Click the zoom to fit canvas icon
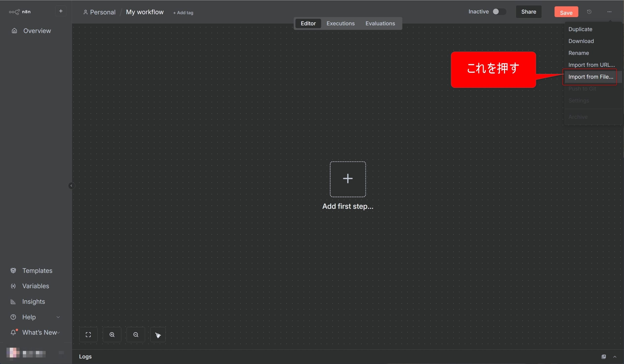Screen dimensions: 624x364 coord(88,334)
